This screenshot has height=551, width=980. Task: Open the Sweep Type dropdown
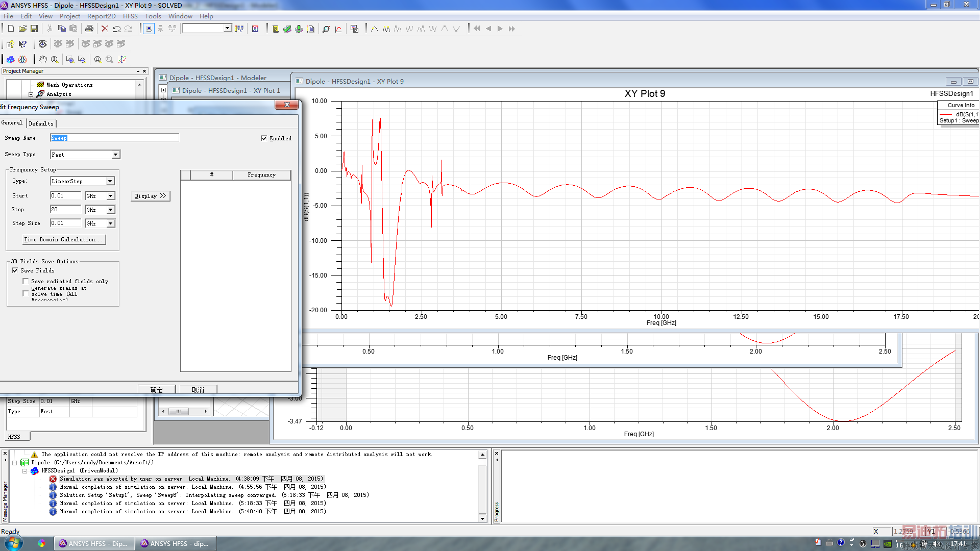115,155
